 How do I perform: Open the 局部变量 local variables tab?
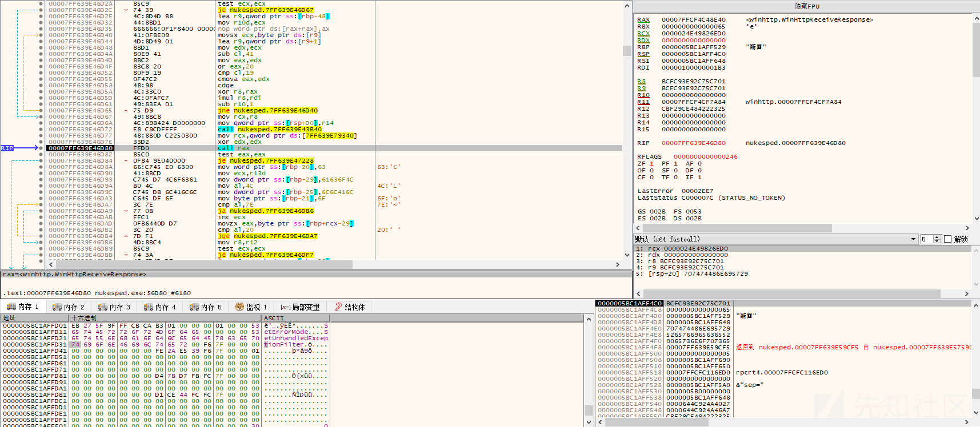pyautogui.click(x=300, y=307)
